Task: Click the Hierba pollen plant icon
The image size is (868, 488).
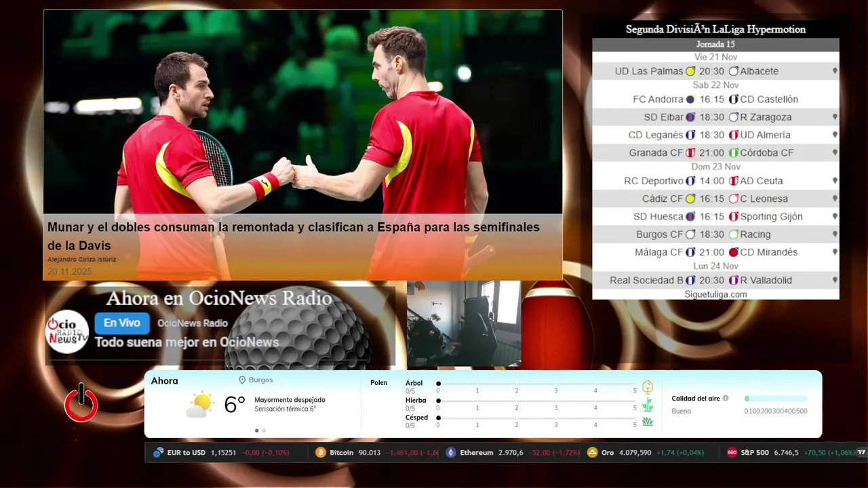Action: 648,405
